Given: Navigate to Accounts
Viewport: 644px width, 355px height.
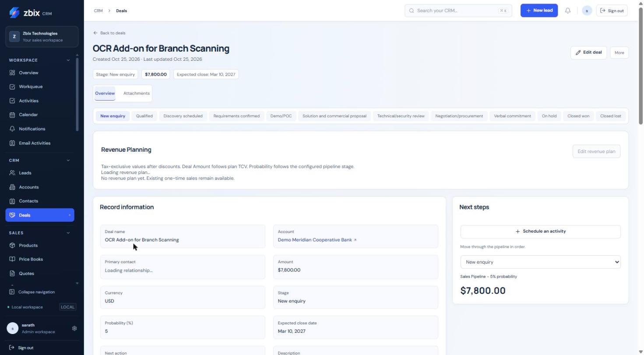Looking at the screenshot, I should (40, 187).
